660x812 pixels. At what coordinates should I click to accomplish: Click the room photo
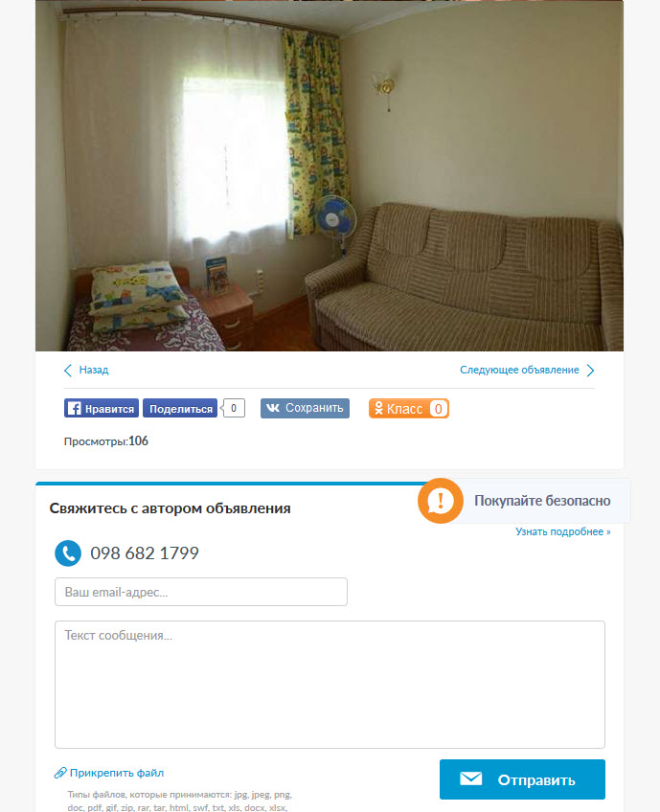(x=330, y=175)
